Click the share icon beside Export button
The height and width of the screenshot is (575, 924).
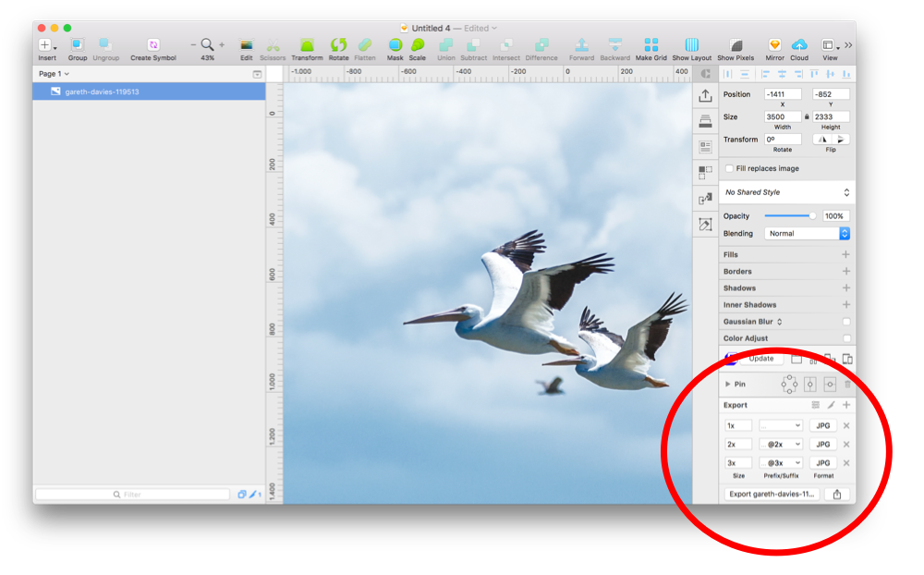click(x=837, y=495)
